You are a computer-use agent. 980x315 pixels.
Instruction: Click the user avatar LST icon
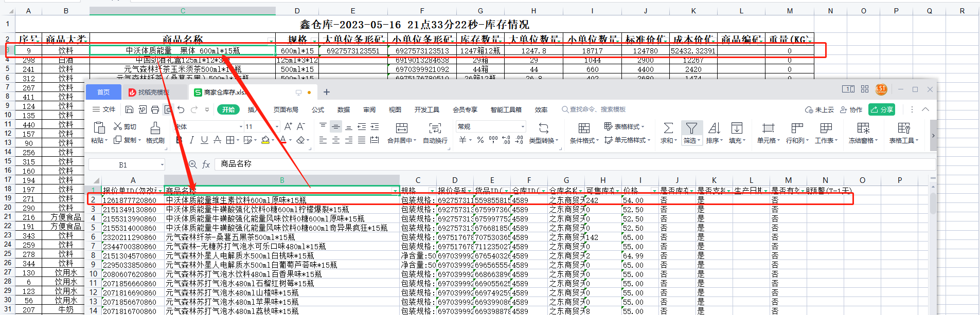click(x=881, y=89)
